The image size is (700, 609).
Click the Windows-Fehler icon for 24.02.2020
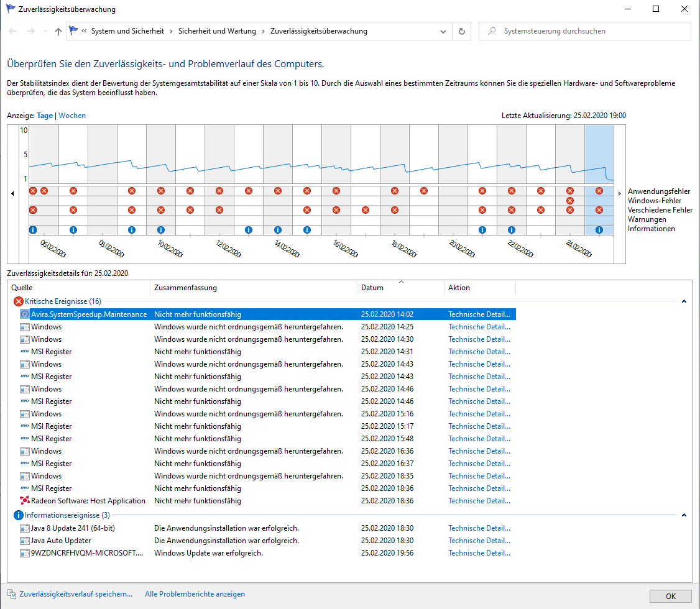570,201
